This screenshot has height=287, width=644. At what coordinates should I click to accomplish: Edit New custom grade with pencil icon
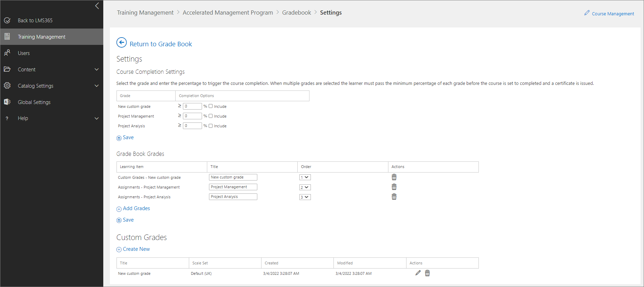coord(418,273)
